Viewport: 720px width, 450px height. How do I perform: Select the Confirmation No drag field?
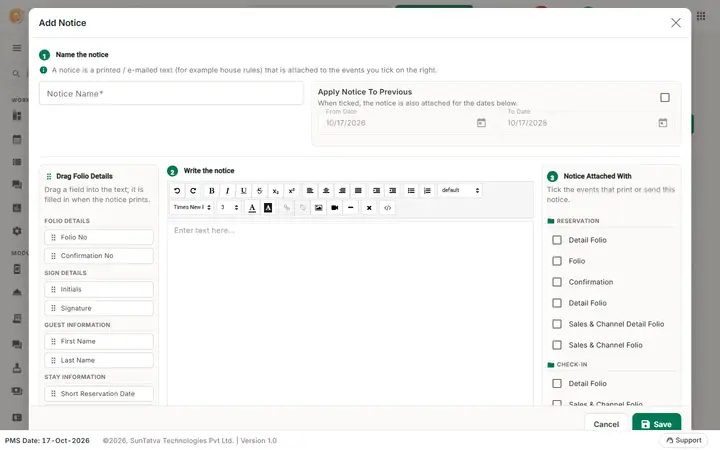tap(99, 256)
